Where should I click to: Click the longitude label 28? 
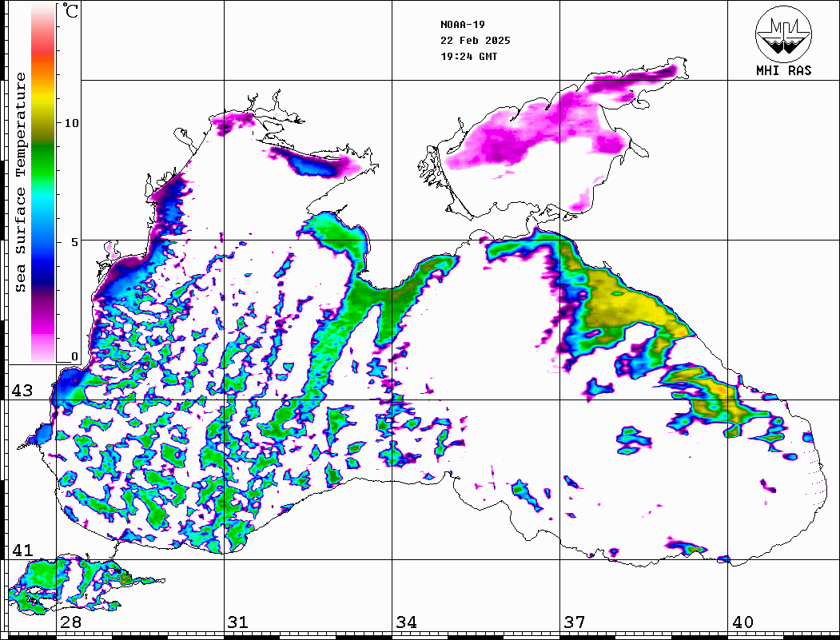pyautogui.click(x=70, y=622)
